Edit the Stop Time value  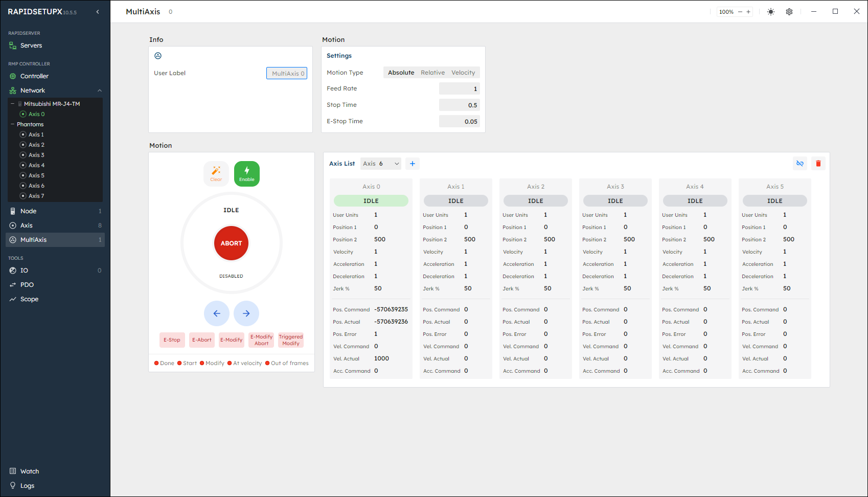(x=459, y=105)
